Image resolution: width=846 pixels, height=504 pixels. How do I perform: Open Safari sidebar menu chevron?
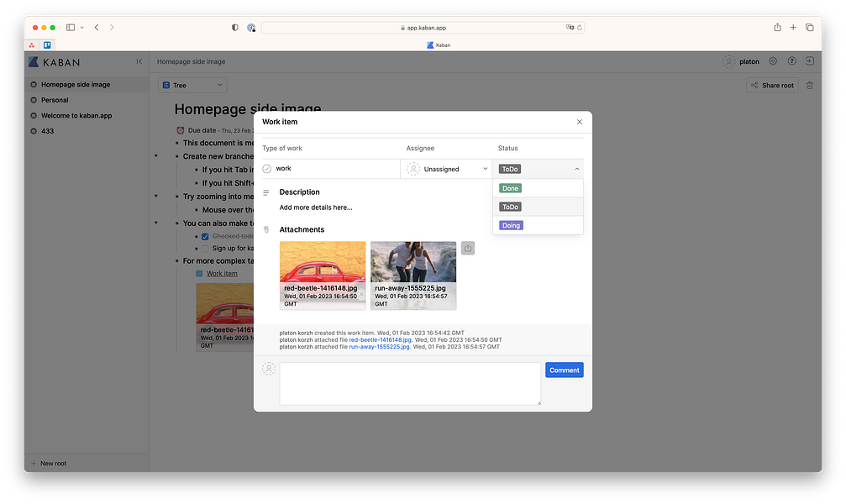(x=82, y=28)
